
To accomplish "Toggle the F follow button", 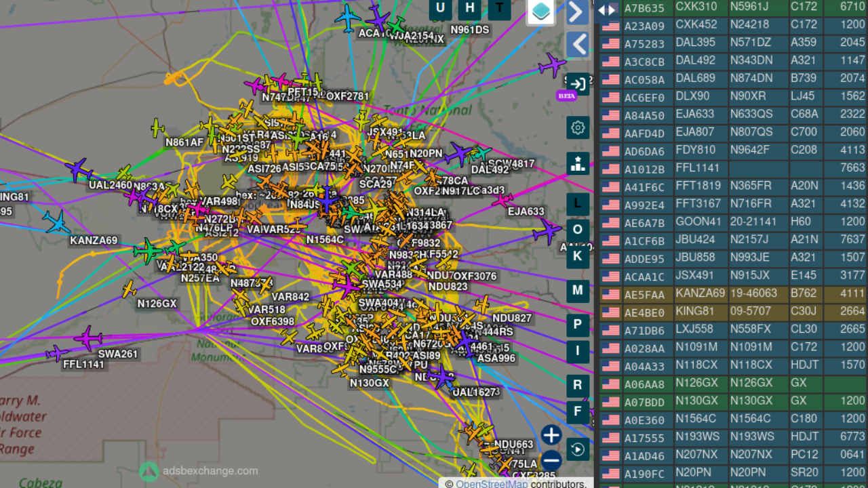I will point(578,411).
